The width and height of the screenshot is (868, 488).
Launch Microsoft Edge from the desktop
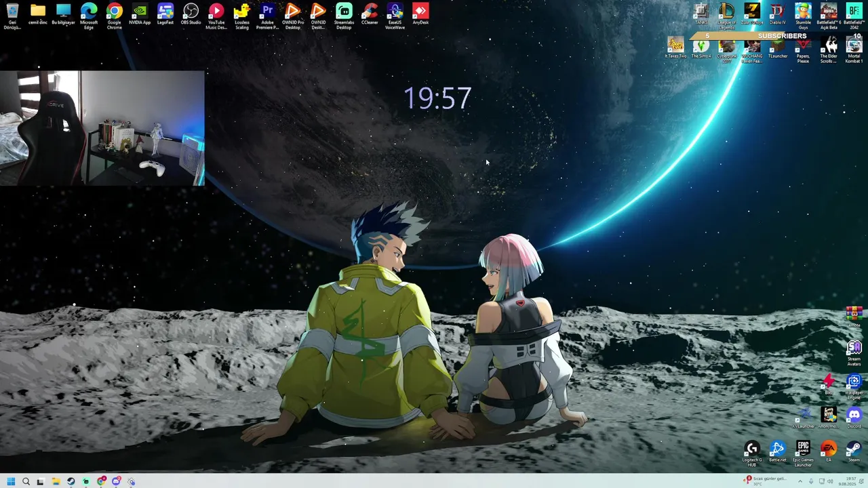pyautogui.click(x=89, y=16)
